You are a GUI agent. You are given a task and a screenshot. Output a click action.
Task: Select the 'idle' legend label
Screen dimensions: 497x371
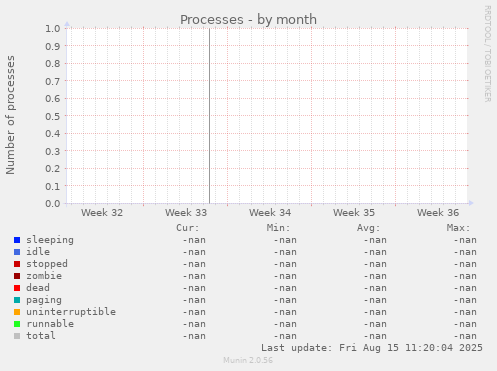point(38,252)
